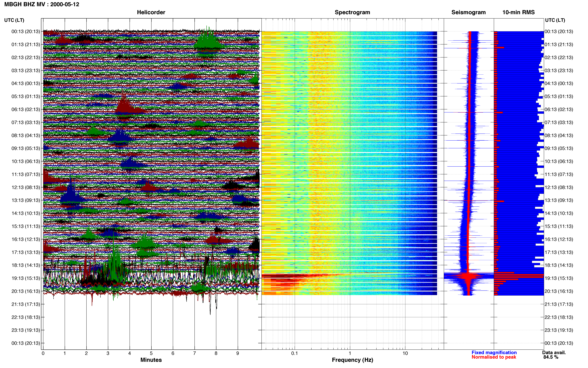Click the right-side time label 19:13 (15:13)

point(559,278)
